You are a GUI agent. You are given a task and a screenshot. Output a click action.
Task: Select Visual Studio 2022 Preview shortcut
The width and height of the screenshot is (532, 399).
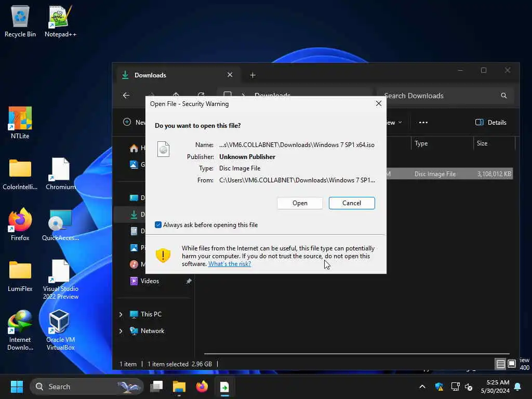pyautogui.click(x=60, y=280)
